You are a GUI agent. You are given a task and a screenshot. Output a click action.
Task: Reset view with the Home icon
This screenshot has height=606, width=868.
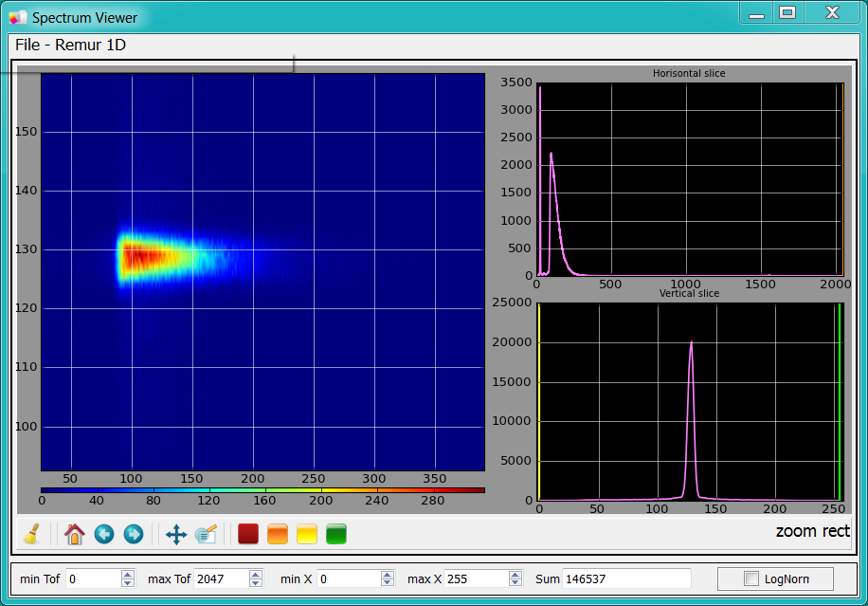(x=75, y=534)
